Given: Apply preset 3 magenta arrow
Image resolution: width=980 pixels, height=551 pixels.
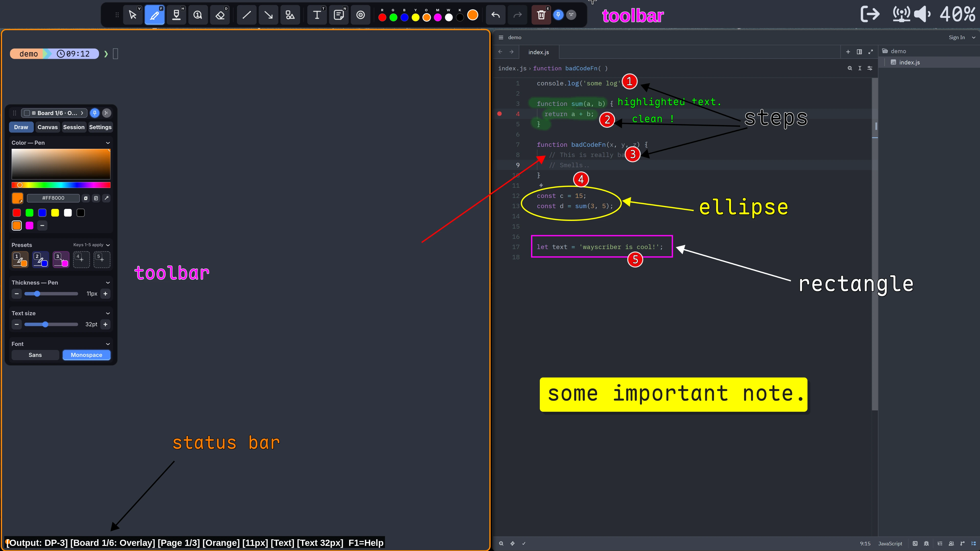Looking at the screenshot, I should coord(61,260).
